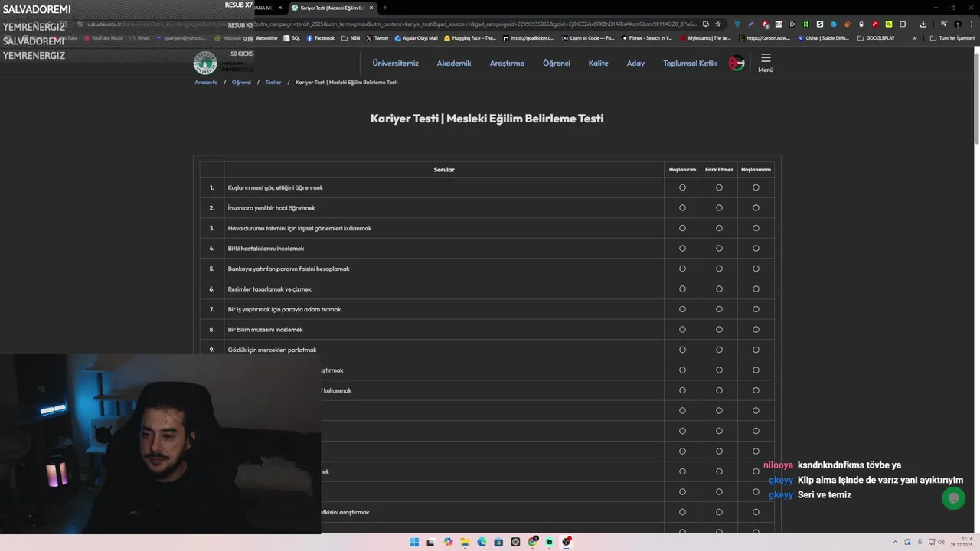The image size is (980, 551).
Task: Open the Windows Start button
Action: tap(414, 542)
